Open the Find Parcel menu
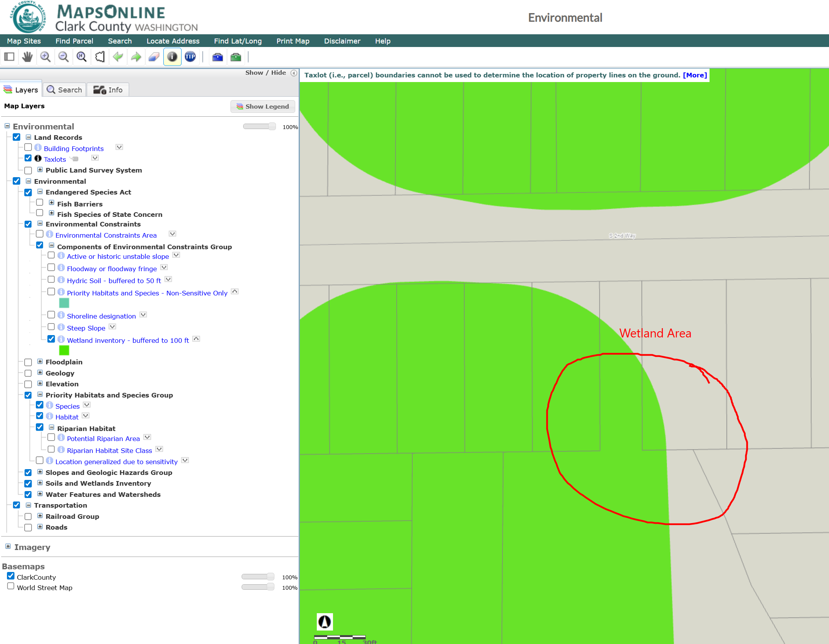829x644 pixels. click(74, 41)
